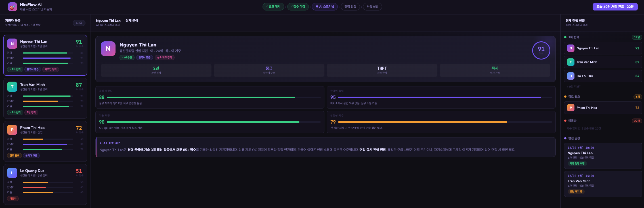The height and width of the screenshot is (208, 644).
Task: Toggle the AI 추천 tag in profile header
Action: point(127,58)
